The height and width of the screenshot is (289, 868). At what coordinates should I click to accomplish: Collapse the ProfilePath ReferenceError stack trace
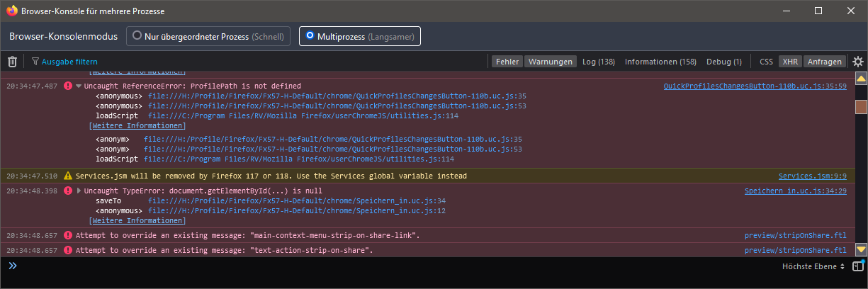pos(79,86)
